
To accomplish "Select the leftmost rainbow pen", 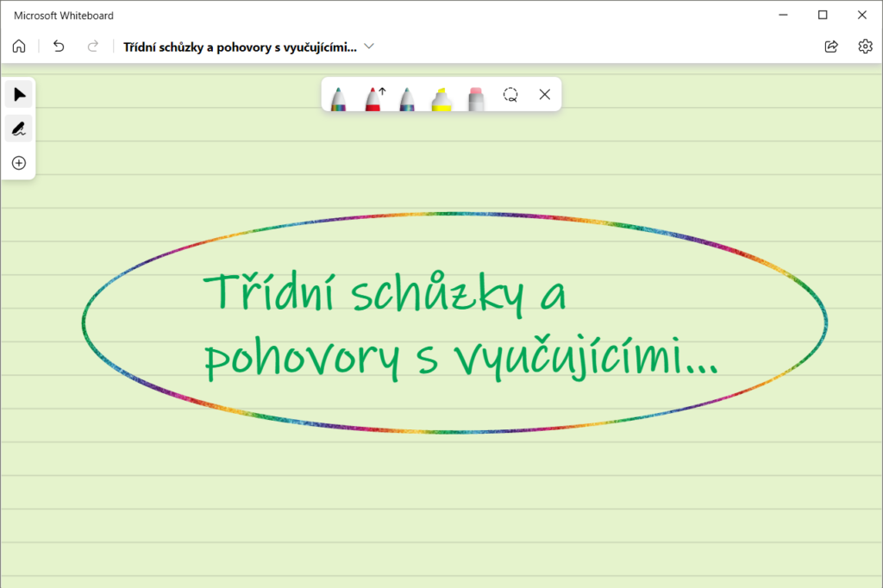I will [x=339, y=97].
